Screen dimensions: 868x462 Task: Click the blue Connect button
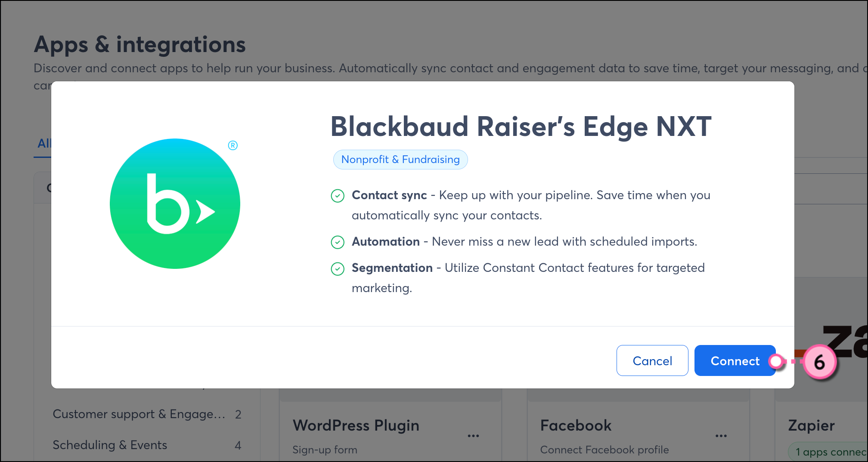735,360
